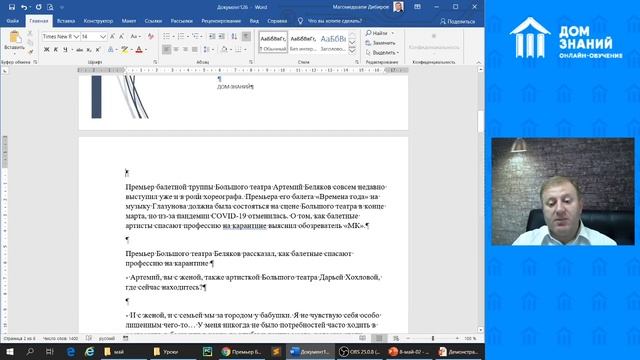Open Internet Explorer from taskbar
This screenshot has height=360, width=640.
pos(89,351)
